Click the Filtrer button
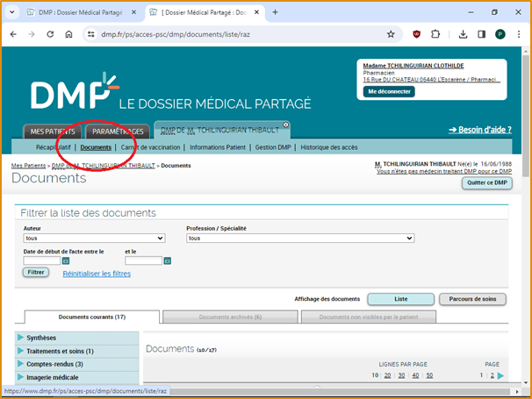Screen dimensions: 532x399 36,273
